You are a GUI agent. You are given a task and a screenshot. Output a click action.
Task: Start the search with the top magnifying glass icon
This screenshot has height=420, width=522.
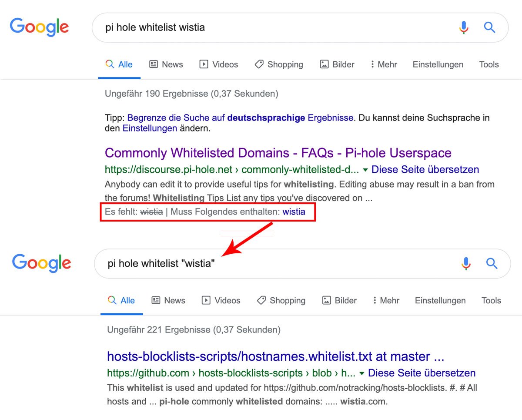(x=489, y=27)
